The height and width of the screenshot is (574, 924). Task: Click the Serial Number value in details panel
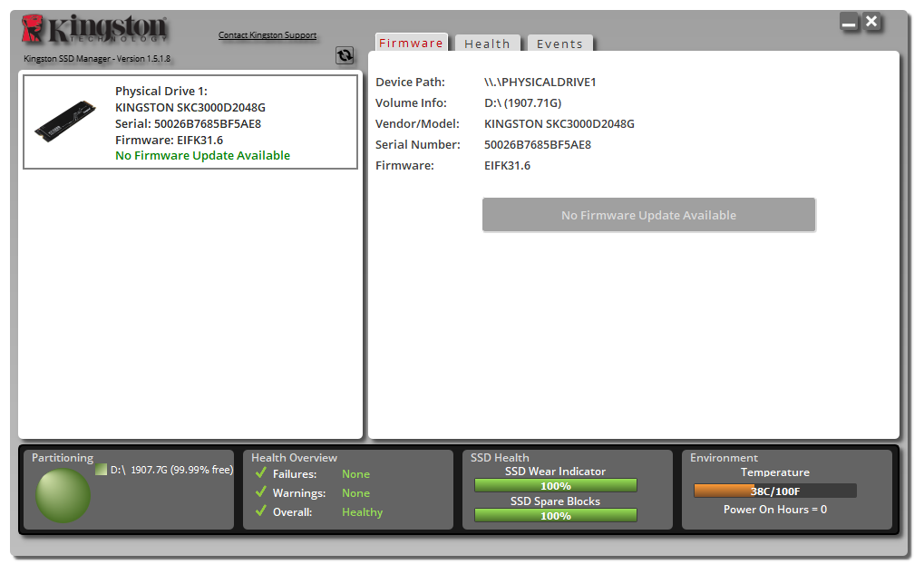(x=538, y=144)
